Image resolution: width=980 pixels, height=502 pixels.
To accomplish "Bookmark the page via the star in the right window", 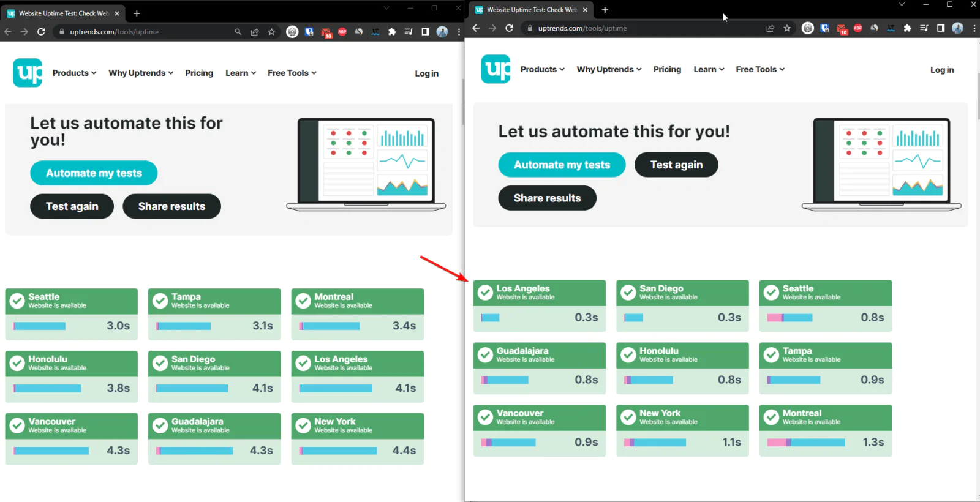I will click(x=787, y=28).
